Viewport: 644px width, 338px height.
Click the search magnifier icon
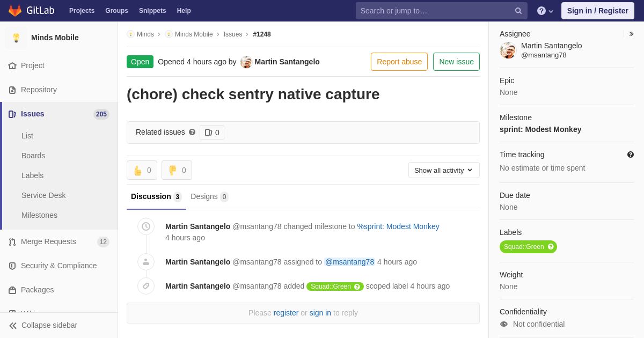518,11
